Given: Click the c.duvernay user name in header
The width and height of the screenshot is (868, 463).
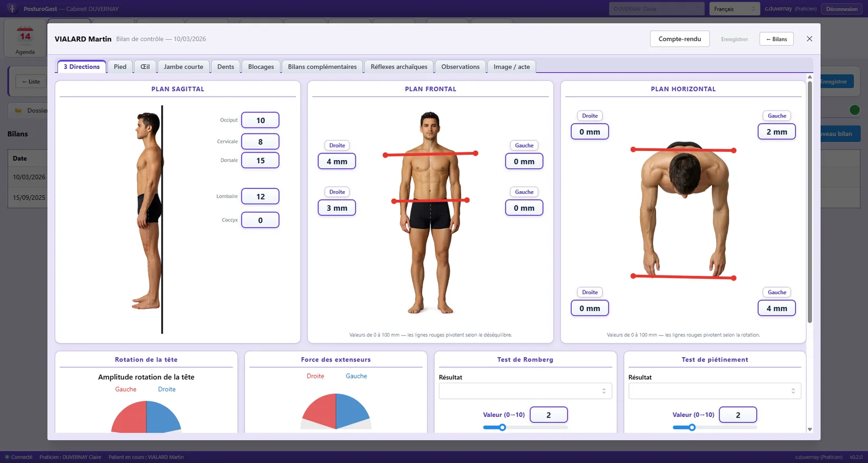Looking at the screenshot, I should coord(778,9).
